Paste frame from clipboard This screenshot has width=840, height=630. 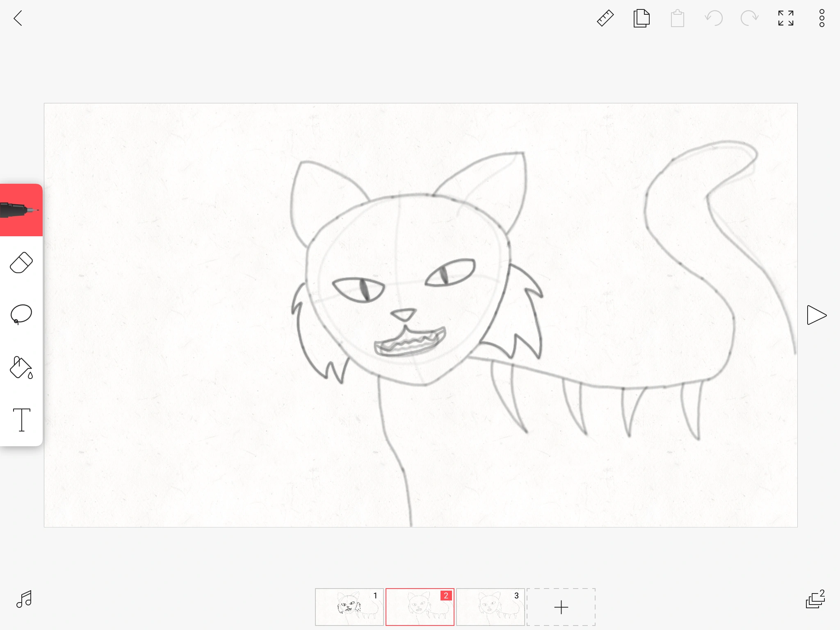pyautogui.click(x=677, y=18)
